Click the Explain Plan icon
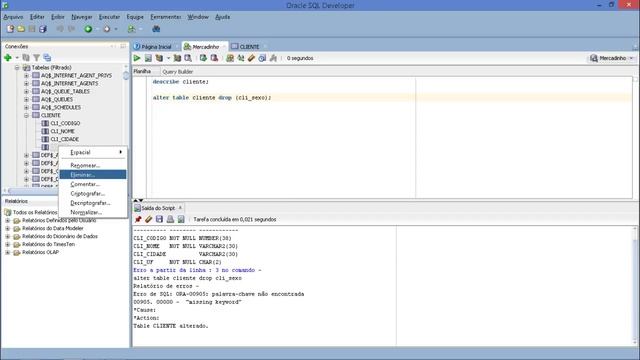The width and height of the screenshot is (640, 360). [159, 58]
